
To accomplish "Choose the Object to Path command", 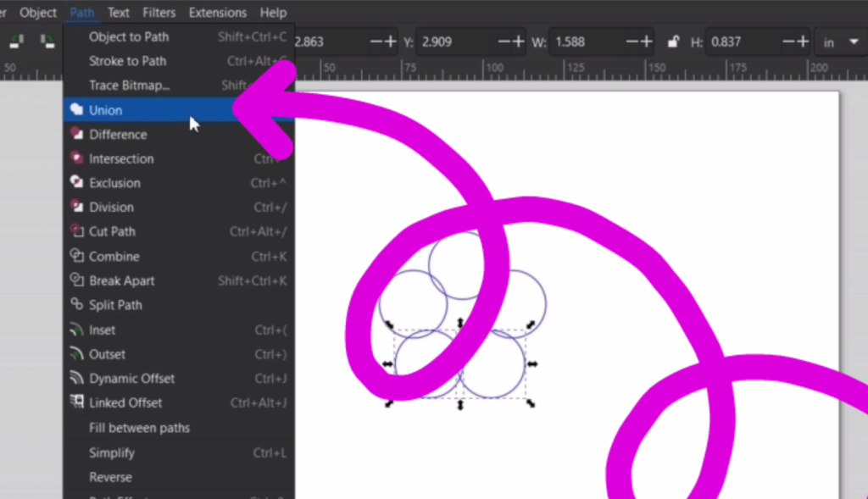I will [x=127, y=36].
